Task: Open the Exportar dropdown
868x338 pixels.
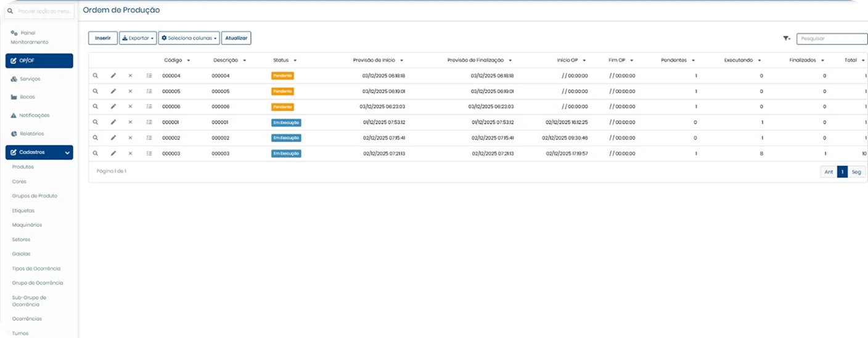Action: (138, 38)
